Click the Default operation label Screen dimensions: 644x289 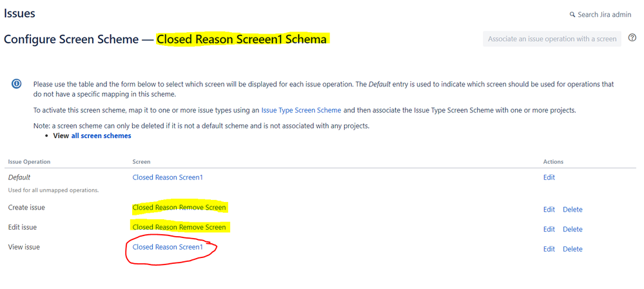(x=19, y=177)
